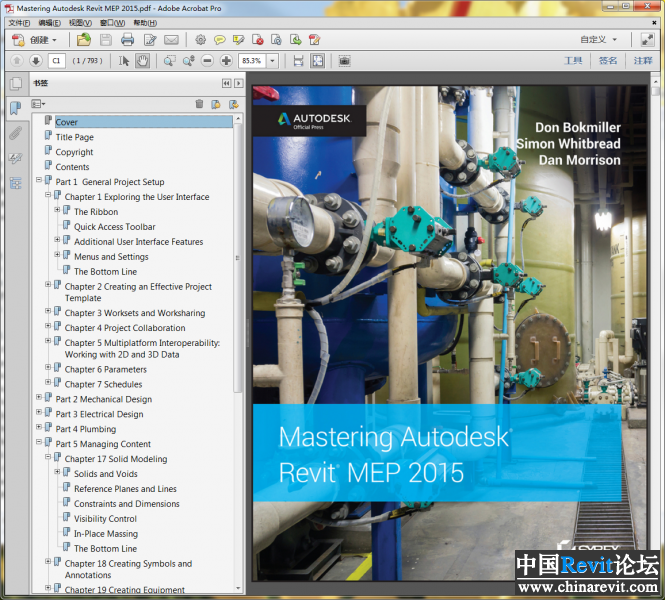Open the Create PDF button
The height and width of the screenshot is (600, 665).
pos(34,40)
